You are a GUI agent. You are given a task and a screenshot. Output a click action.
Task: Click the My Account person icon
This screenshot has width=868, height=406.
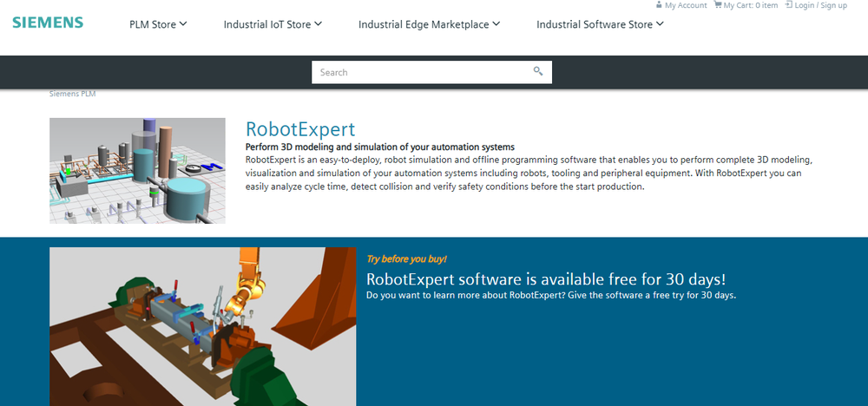659,5
